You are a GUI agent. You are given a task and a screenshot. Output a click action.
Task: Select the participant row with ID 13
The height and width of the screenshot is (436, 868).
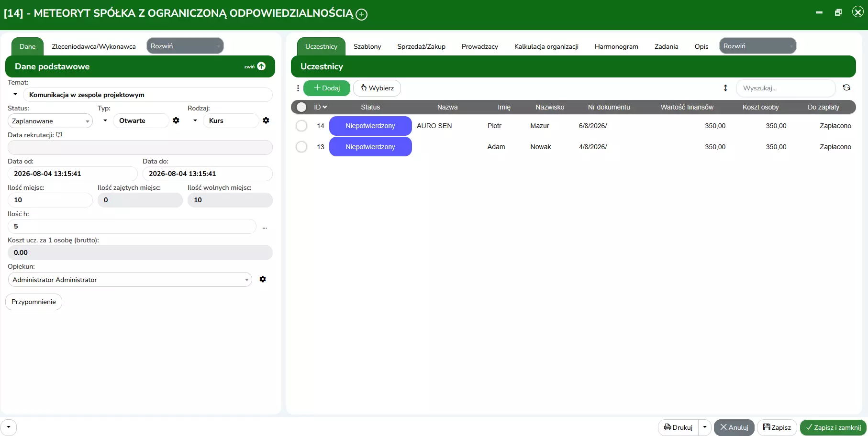pyautogui.click(x=301, y=147)
